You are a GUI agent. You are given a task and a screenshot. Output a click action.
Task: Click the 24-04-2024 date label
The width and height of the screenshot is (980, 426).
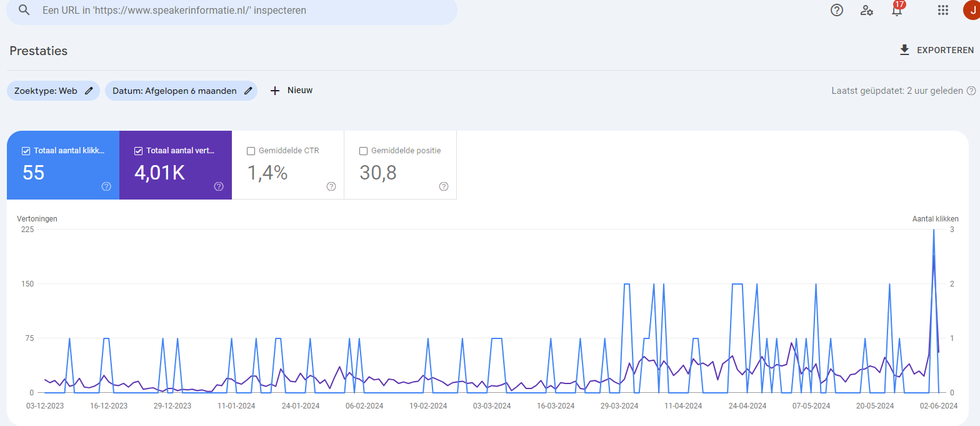[x=747, y=406]
